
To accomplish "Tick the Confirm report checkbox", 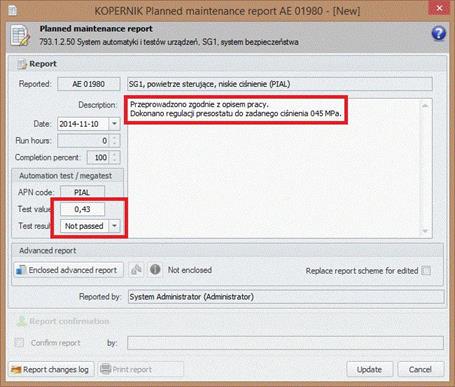I will 19,342.
